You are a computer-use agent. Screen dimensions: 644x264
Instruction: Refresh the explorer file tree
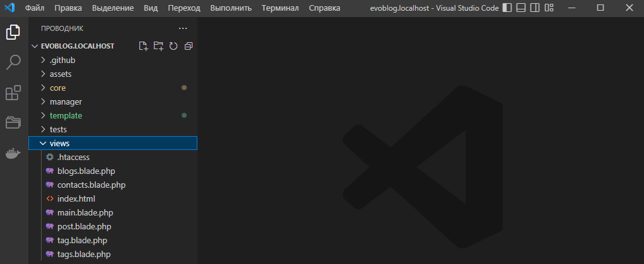click(173, 46)
